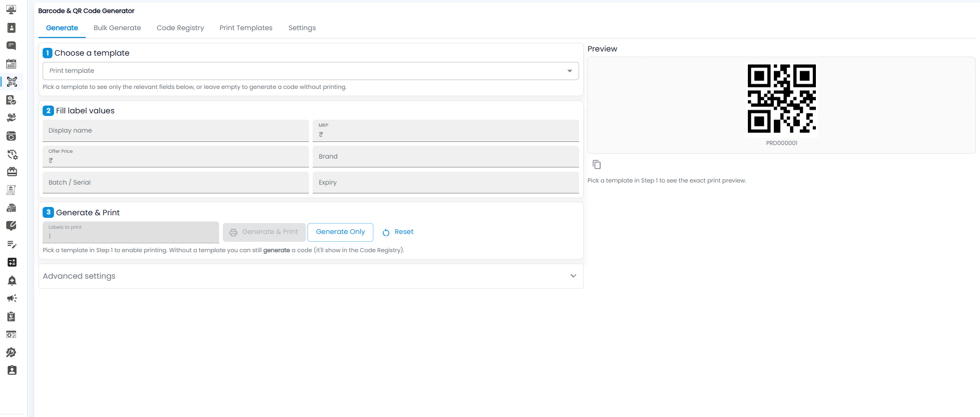Focus the Display name field
This screenshot has height=417, width=980.
(x=176, y=131)
